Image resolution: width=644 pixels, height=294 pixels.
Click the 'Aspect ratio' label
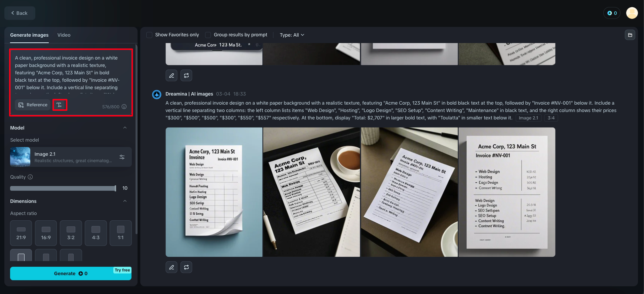click(x=24, y=213)
